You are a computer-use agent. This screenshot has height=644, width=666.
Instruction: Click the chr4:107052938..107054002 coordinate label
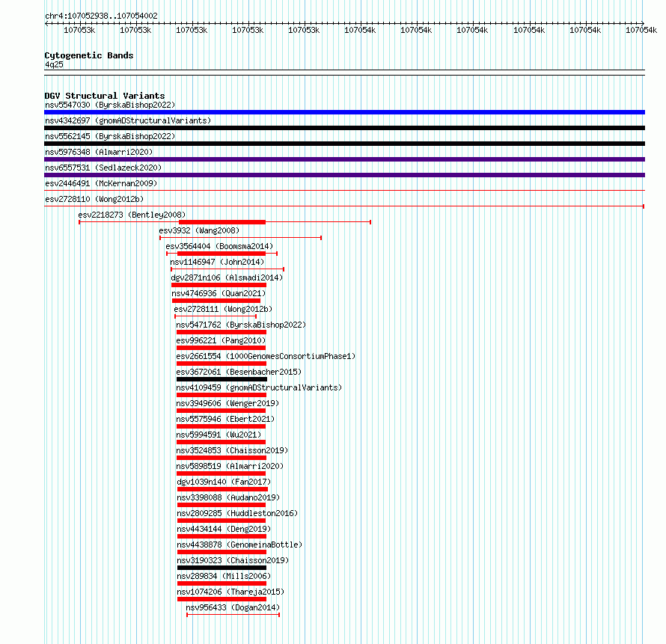pos(101,16)
